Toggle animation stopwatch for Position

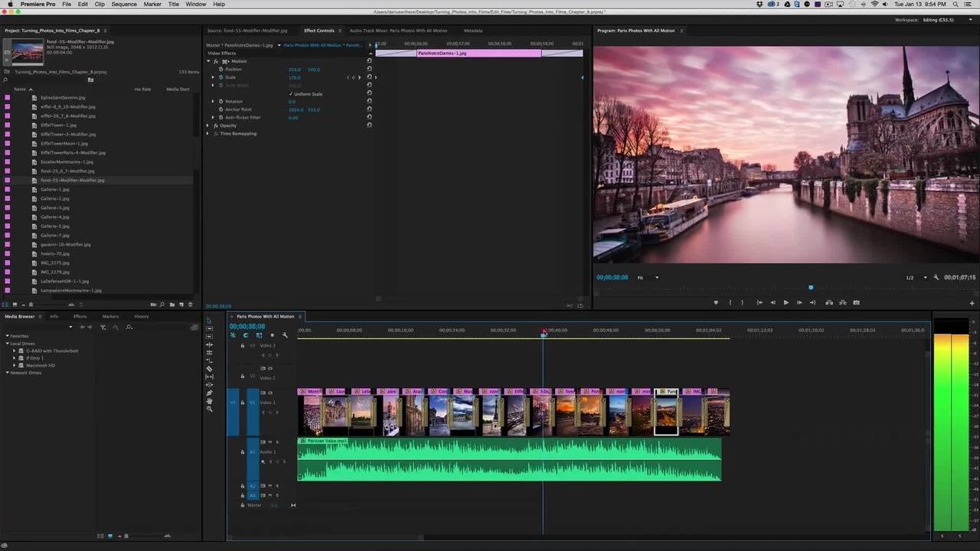pos(220,70)
